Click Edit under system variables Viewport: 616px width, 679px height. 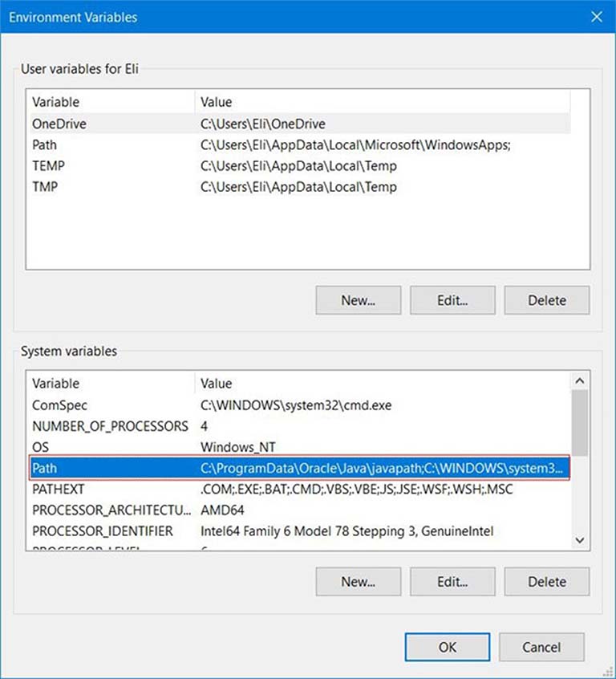coord(452,581)
